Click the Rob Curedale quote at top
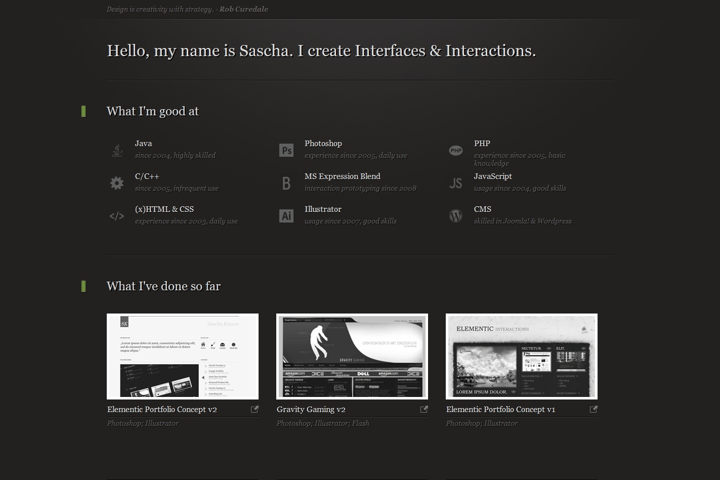 pyautogui.click(x=187, y=9)
